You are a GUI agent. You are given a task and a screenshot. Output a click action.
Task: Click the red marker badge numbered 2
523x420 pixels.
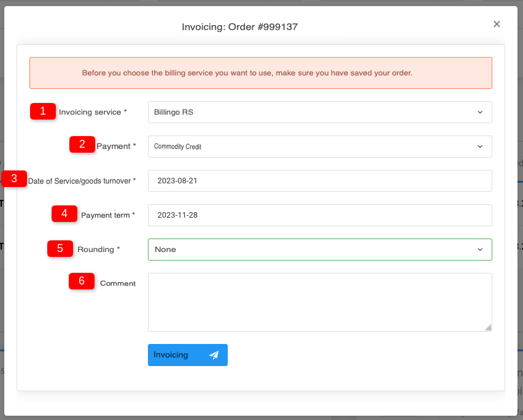click(x=82, y=144)
